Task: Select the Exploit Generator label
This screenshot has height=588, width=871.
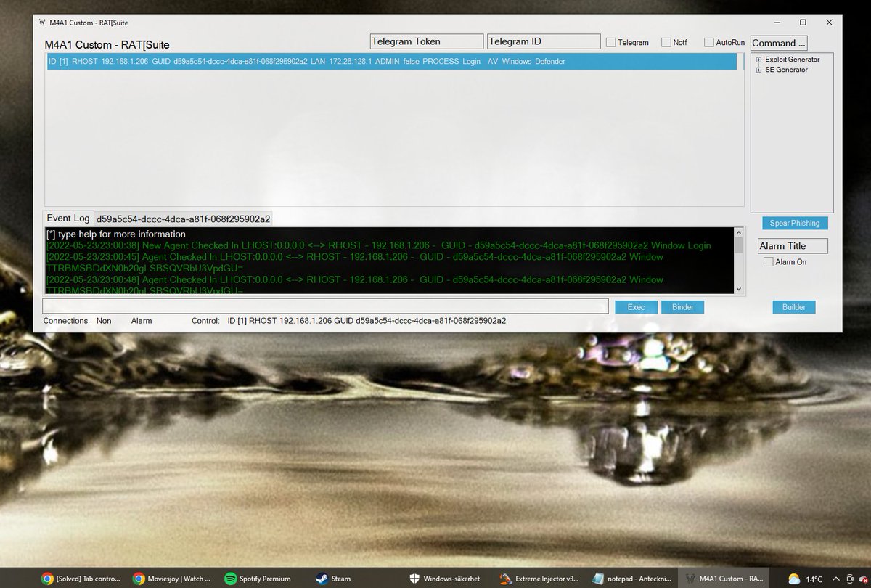Action: point(793,60)
